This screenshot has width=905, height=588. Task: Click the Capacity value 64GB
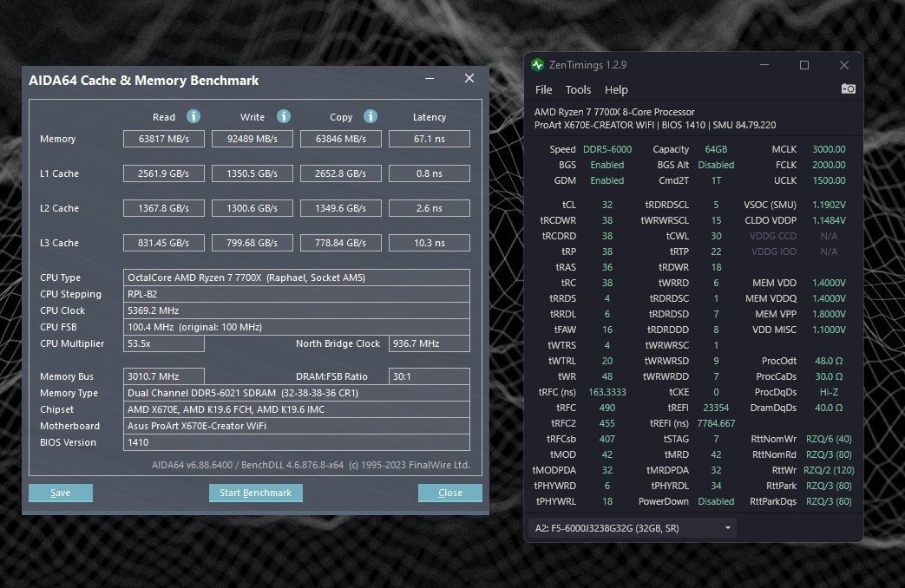716,149
